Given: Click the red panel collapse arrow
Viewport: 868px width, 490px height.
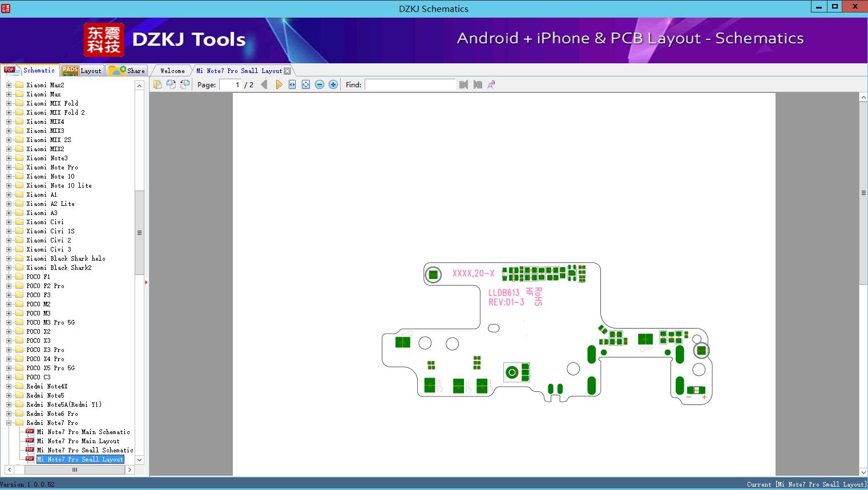Looking at the screenshot, I should click(146, 282).
